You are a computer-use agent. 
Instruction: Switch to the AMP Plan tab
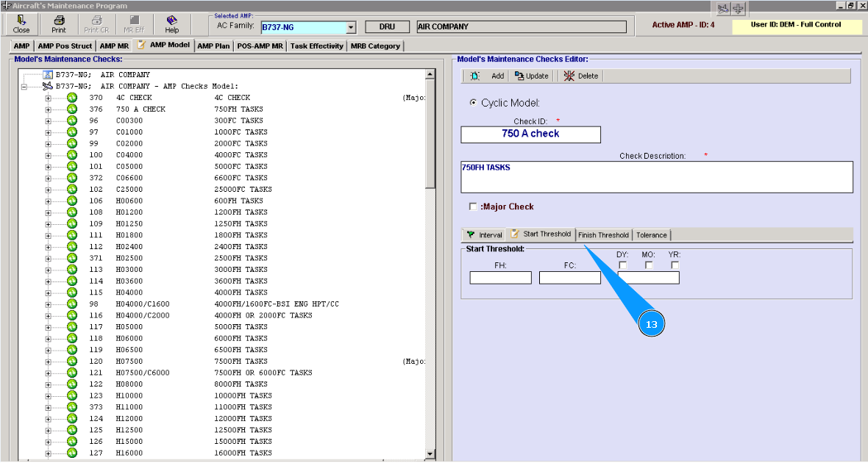[213, 46]
